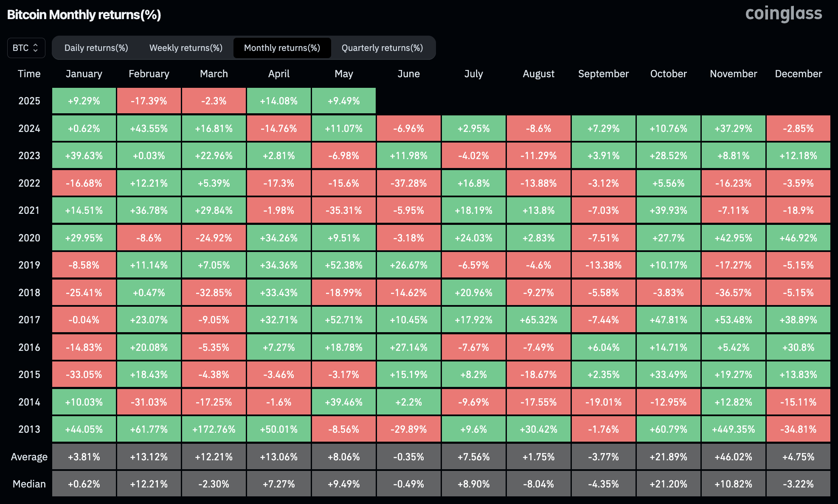Click the coinglass logo
Image resolution: width=838 pixels, height=504 pixels.
pos(783,13)
